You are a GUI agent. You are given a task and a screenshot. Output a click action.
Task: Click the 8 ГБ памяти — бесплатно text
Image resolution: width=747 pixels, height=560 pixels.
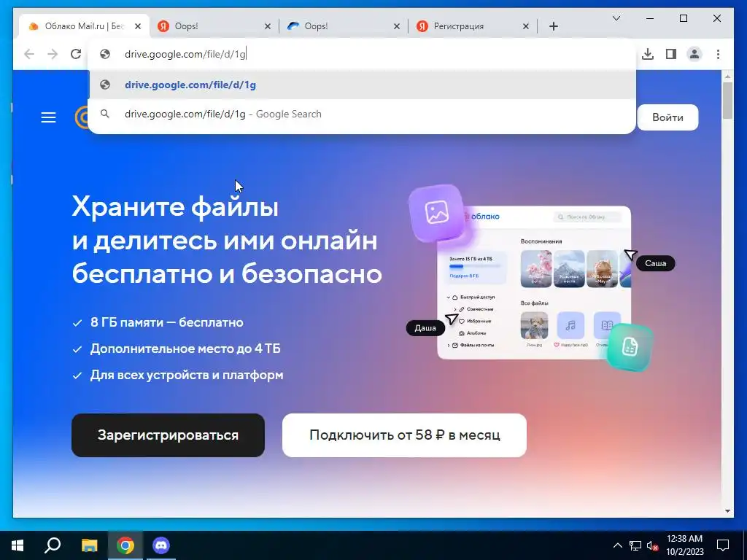(167, 323)
